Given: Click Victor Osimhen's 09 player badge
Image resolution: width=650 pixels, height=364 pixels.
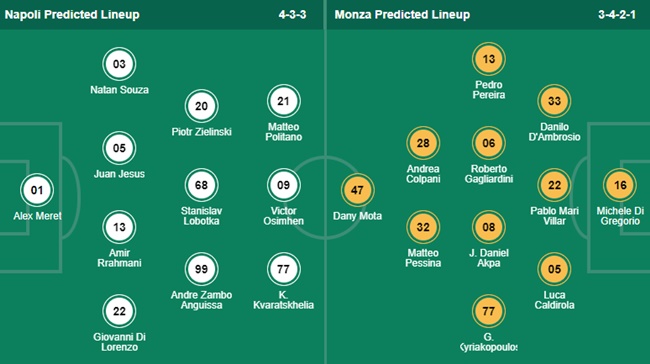Looking at the screenshot, I should [x=284, y=185].
